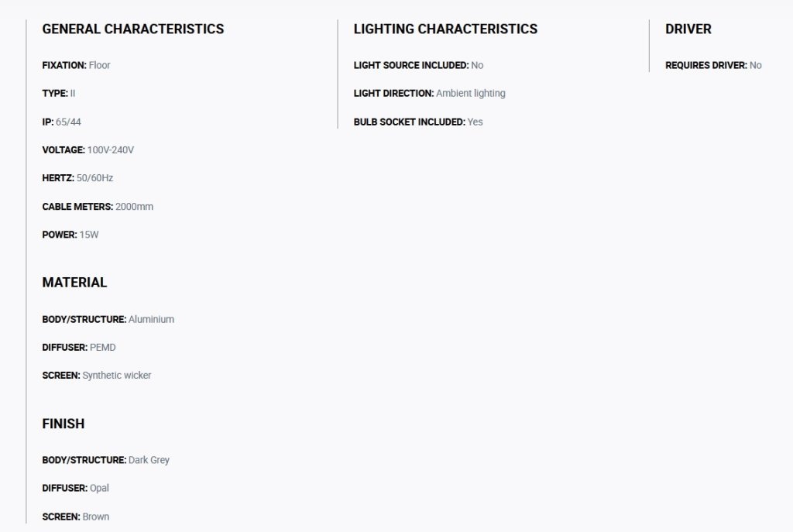Click the IP 65/44 rating line
This screenshot has width=793, height=532.
[62, 122]
